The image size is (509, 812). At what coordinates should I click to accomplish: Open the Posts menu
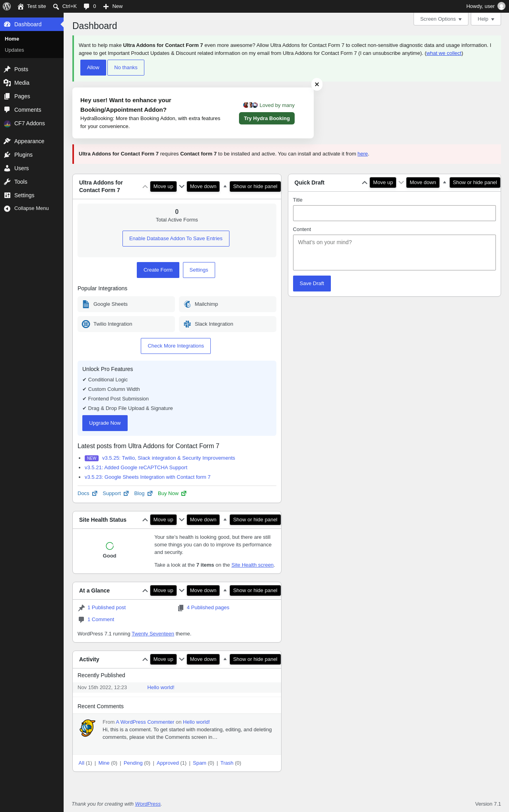[32, 69]
